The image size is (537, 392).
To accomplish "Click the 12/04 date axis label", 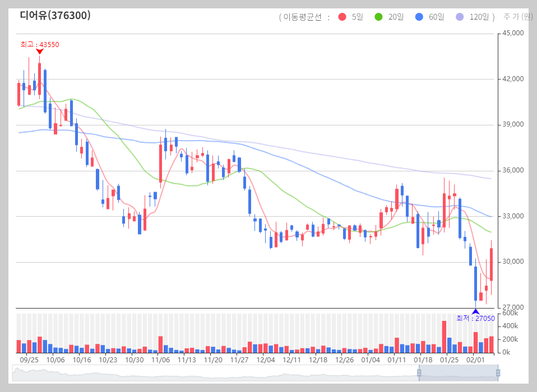I will coord(266,360).
